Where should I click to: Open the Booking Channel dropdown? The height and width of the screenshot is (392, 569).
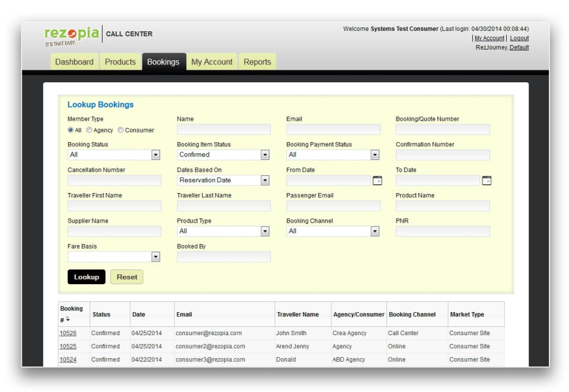pos(333,231)
